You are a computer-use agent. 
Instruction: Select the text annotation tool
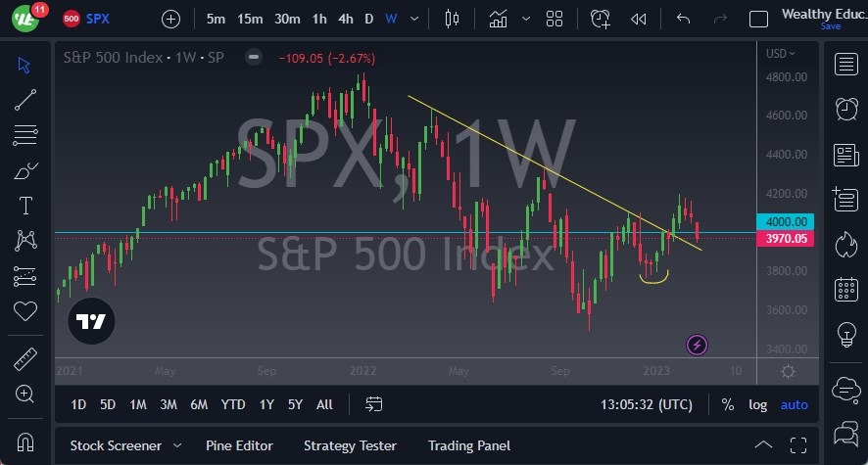click(x=25, y=206)
